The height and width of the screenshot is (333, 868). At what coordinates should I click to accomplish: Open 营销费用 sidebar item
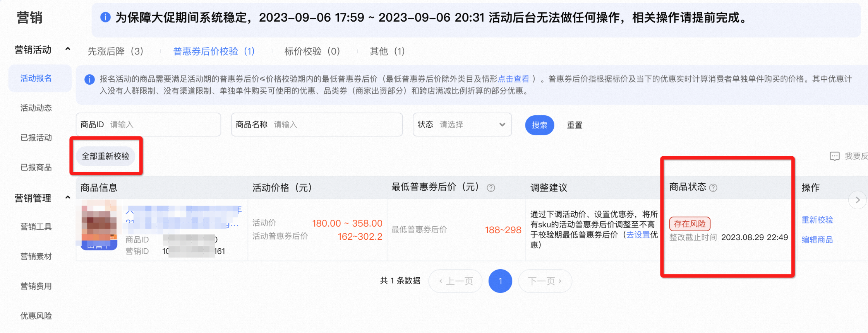coord(36,287)
